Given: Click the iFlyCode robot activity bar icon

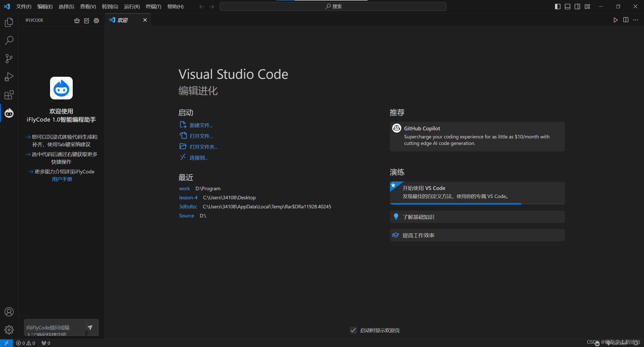Looking at the screenshot, I should tap(9, 113).
